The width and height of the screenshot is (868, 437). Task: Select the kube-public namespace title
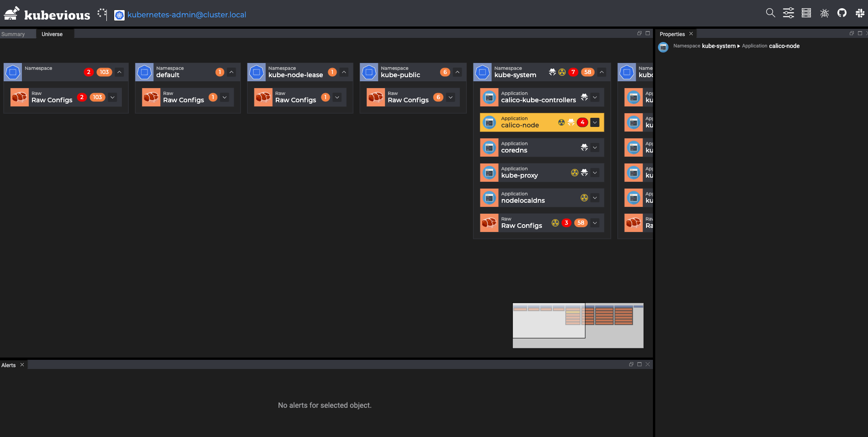pos(400,75)
